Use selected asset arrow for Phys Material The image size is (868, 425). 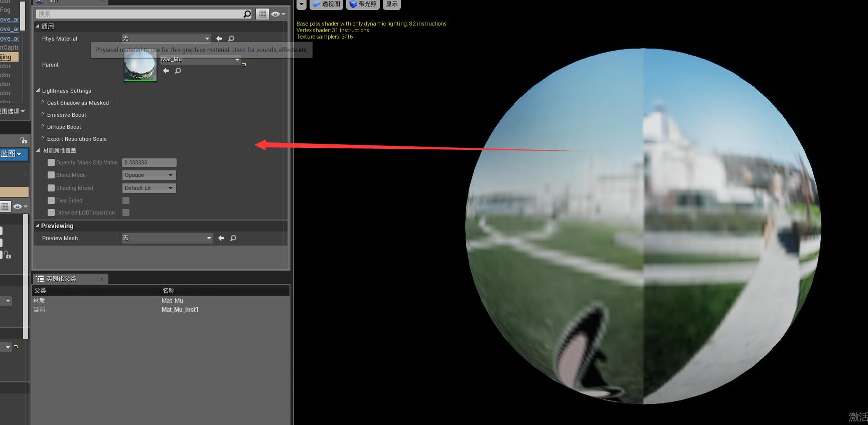[219, 39]
